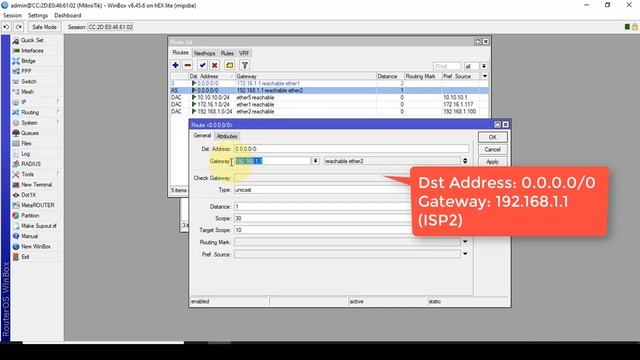Click Apply in Route dialog
The height and width of the screenshot is (360, 640).
(x=493, y=162)
